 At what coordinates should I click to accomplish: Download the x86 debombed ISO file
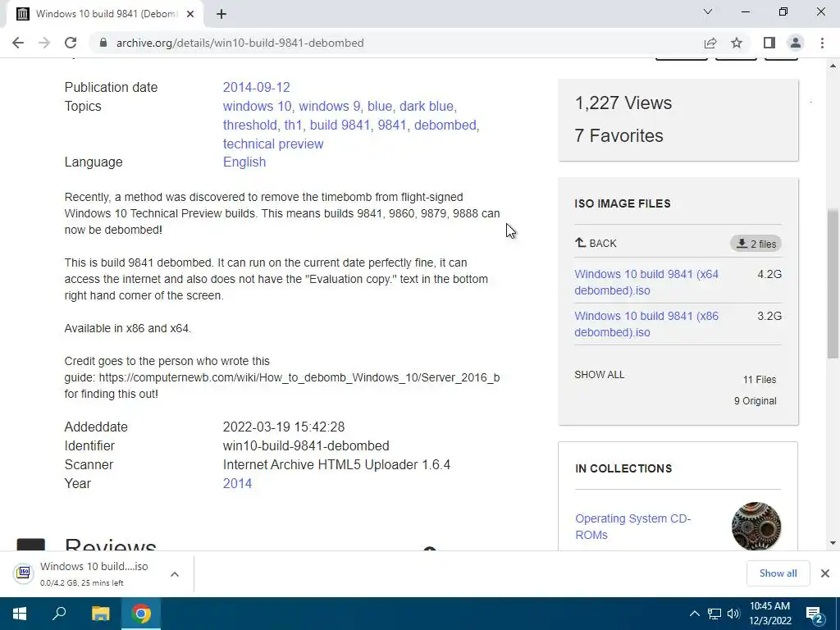(x=646, y=324)
